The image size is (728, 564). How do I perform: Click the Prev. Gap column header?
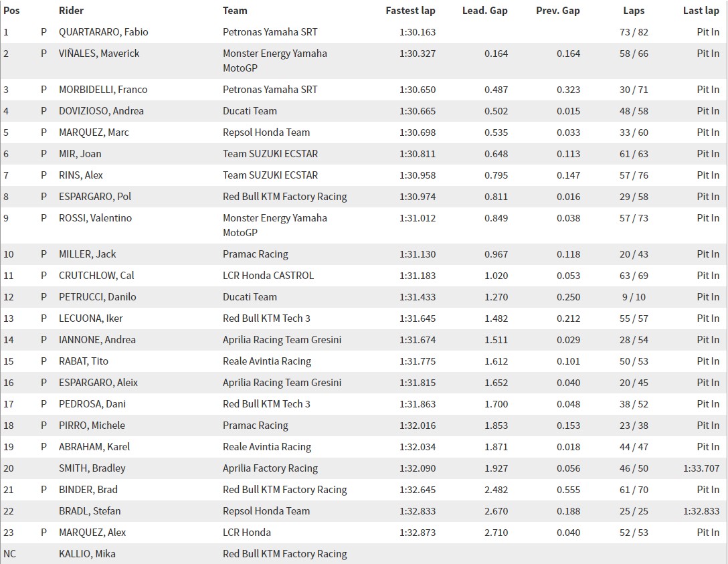557,10
